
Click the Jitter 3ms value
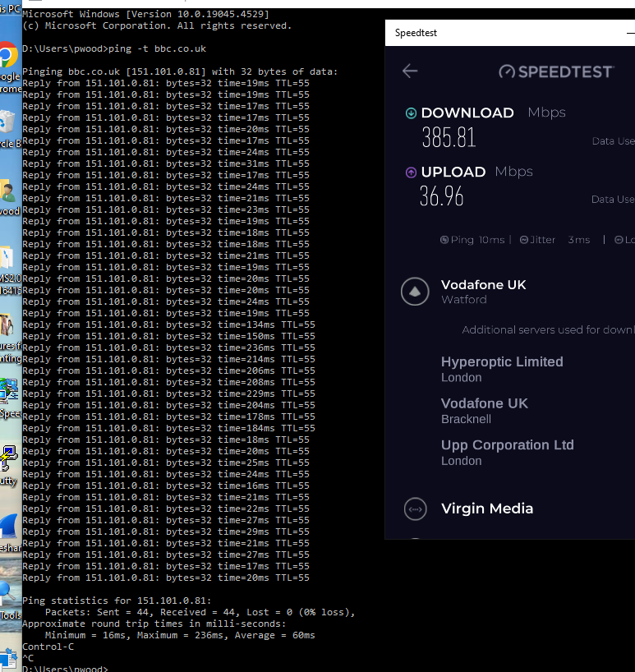579,240
